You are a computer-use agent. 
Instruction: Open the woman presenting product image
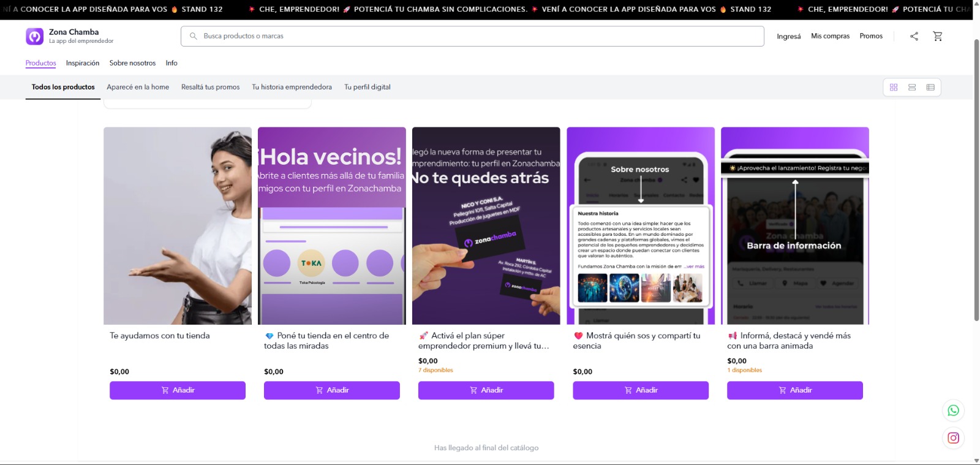pyautogui.click(x=178, y=225)
